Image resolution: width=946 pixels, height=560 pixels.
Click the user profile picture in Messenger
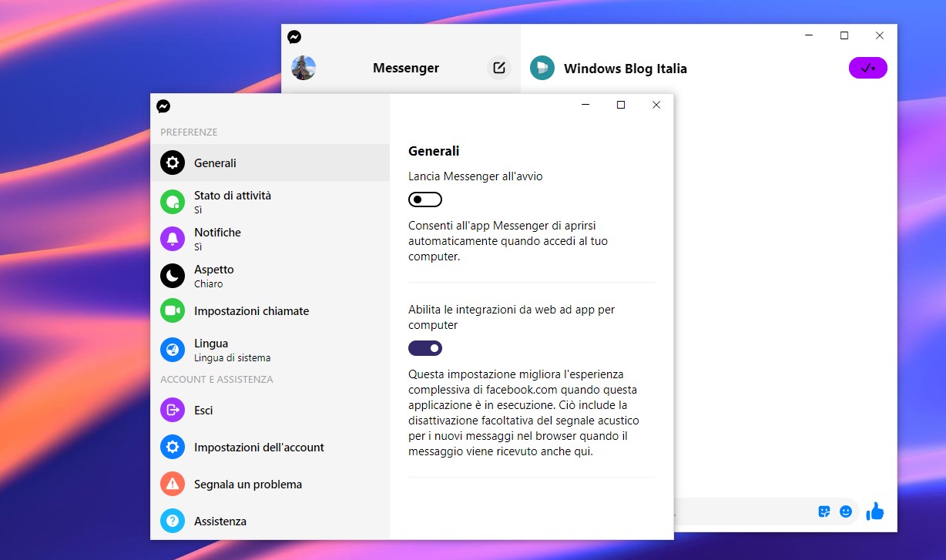304,68
